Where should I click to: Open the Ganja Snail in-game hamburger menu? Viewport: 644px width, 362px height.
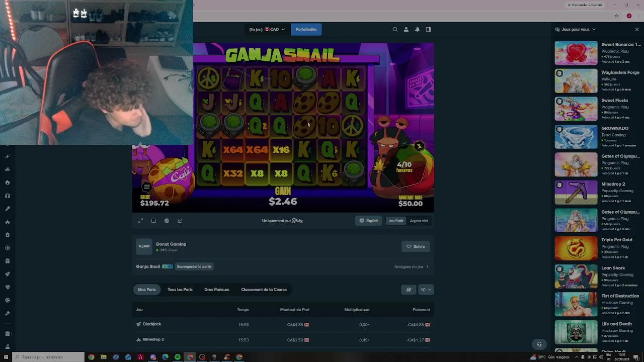tap(146, 187)
